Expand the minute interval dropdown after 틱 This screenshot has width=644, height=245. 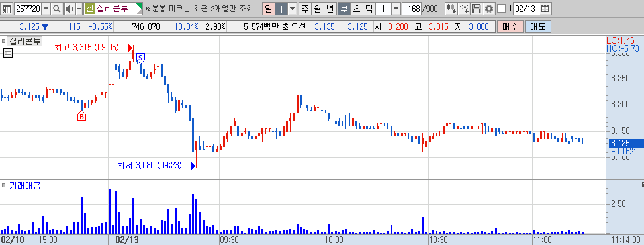coord(396,8)
